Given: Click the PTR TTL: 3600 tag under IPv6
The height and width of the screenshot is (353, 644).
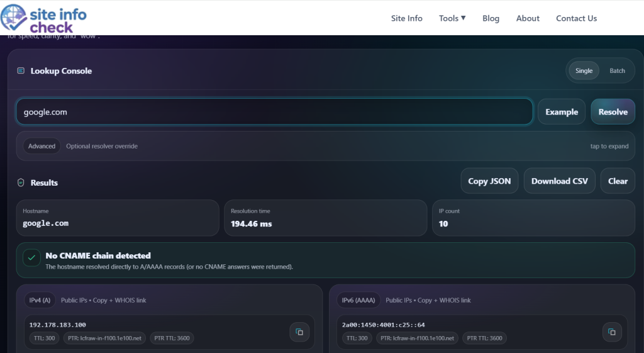Looking at the screenshot, I should click(485, 338).
